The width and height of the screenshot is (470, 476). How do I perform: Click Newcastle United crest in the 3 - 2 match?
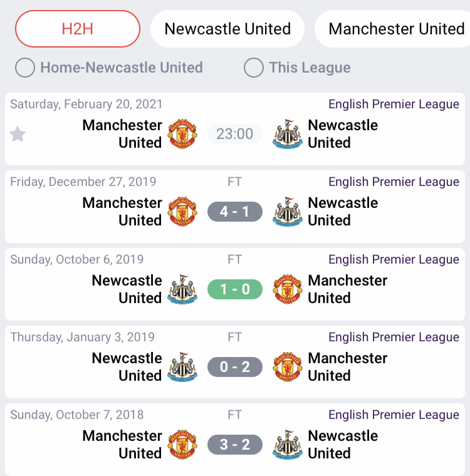pyautogui.click(x=288, y=445)
